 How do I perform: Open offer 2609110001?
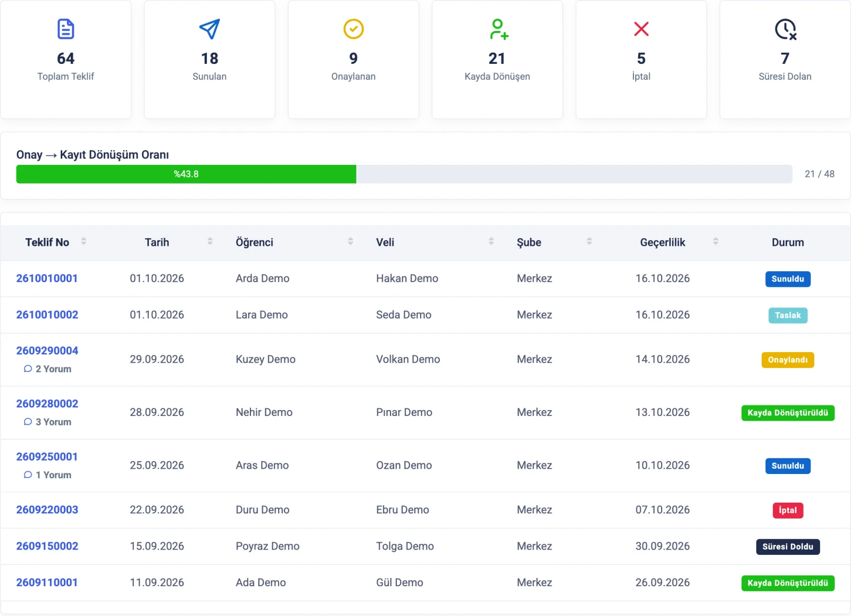(47, 582)
